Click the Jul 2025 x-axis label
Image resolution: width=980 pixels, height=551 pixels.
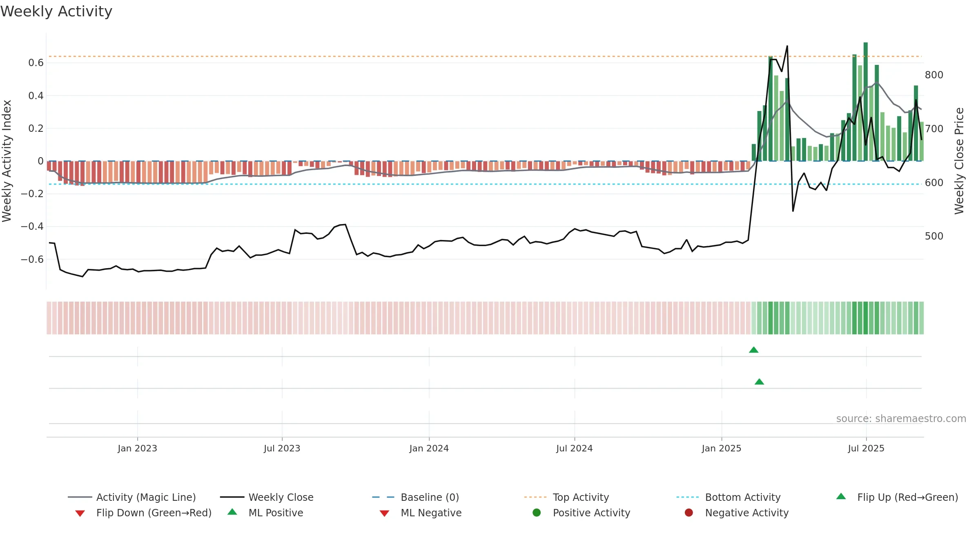(866, 448)
